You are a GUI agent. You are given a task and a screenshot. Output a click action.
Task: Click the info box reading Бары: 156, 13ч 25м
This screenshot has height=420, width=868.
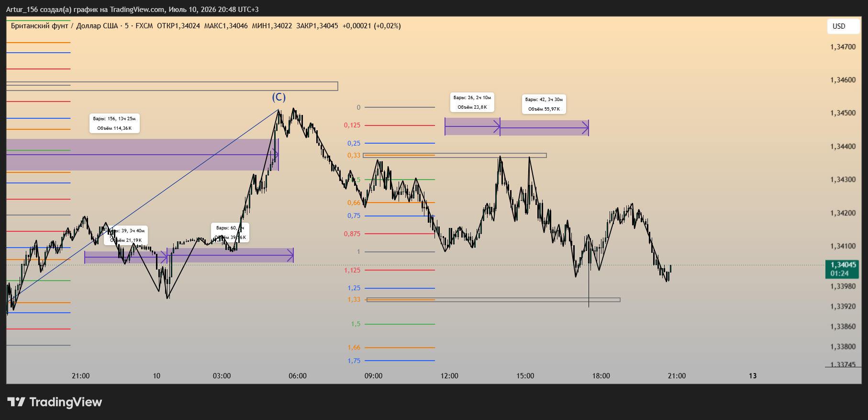[114, 123]
